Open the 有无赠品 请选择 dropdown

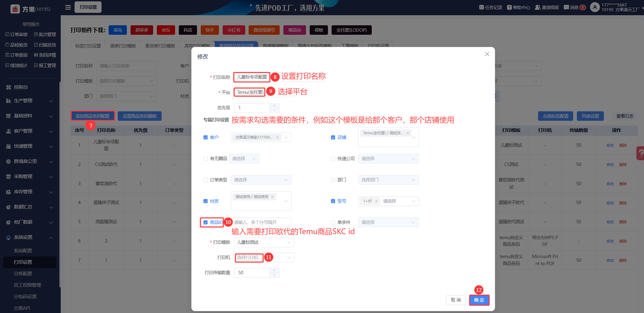point(244,159)
